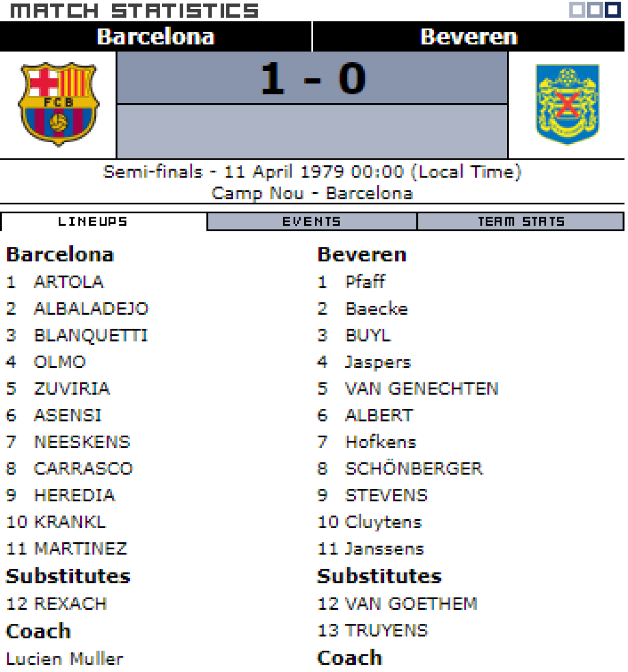Open the Team Stats tab
This screenshot has height=672, width=628.
(x=520, y=222)
